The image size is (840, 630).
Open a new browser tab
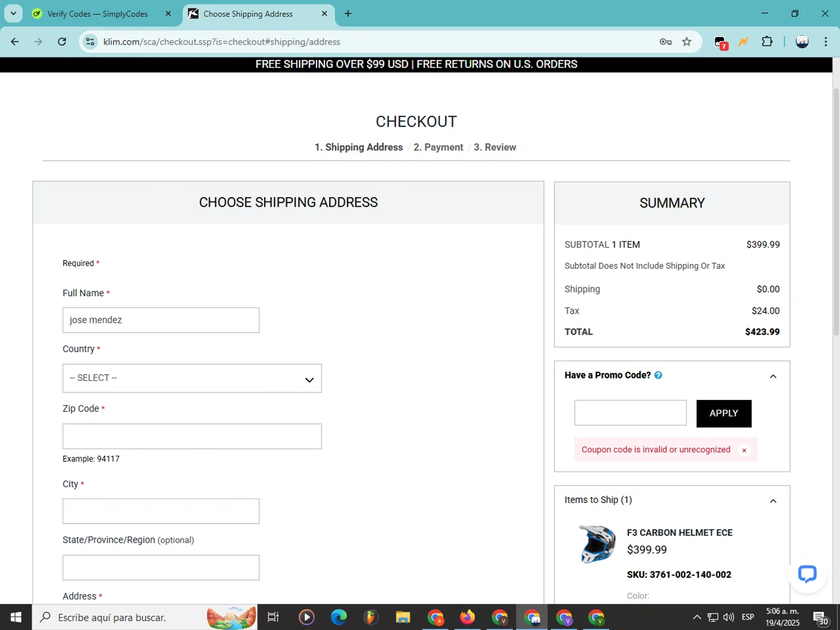pyautogui.click(x=348, y=13)
